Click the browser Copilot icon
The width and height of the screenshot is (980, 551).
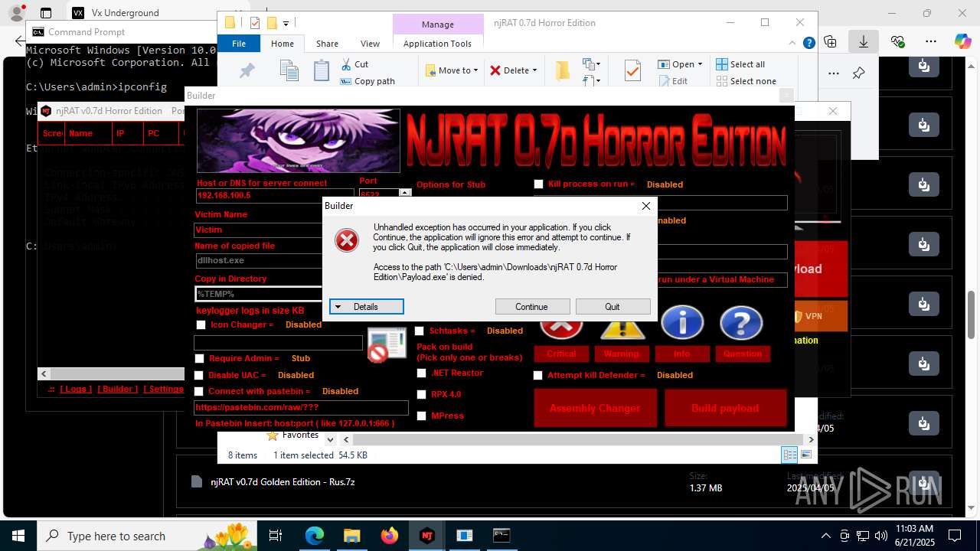[x=962, y=41]
